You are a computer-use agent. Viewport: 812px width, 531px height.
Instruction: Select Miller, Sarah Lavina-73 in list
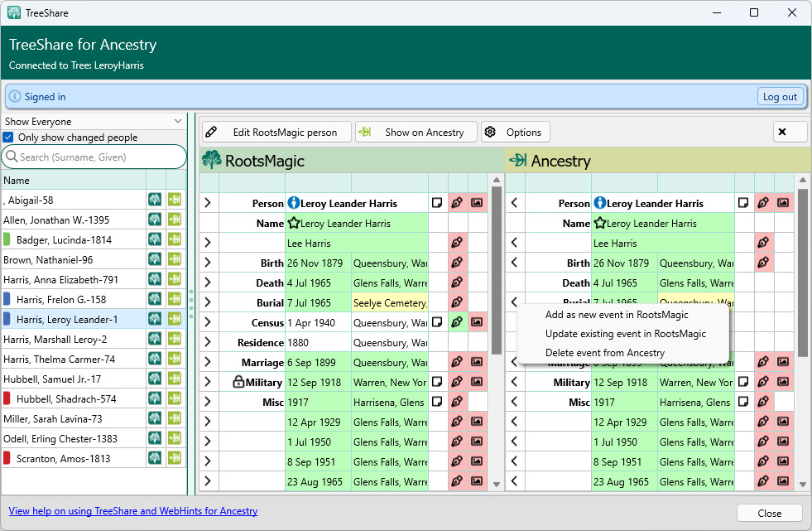point(74,418)
